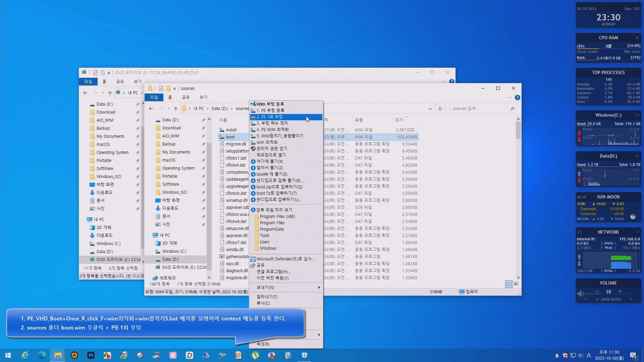Open notification center in system tray
644x362 pixels.
(x=634, y=356)
